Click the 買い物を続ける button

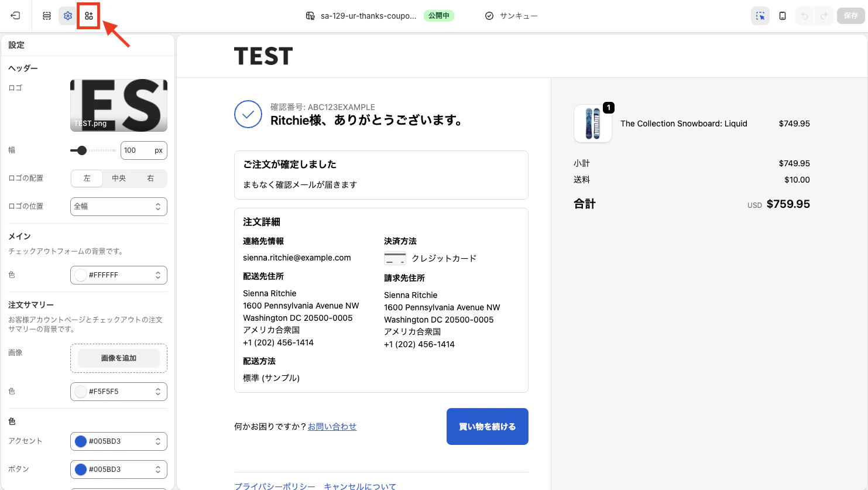pyautogui.click(x=488, y=427)
